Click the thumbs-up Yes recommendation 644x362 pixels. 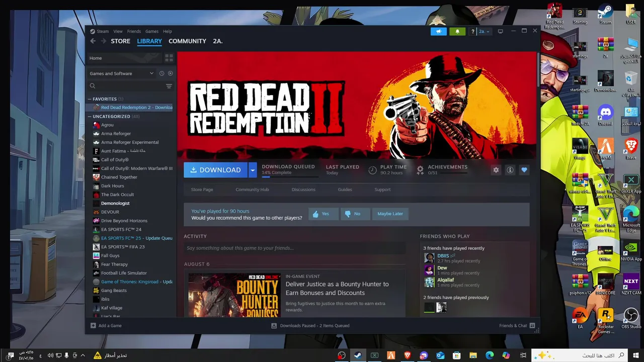323,214
